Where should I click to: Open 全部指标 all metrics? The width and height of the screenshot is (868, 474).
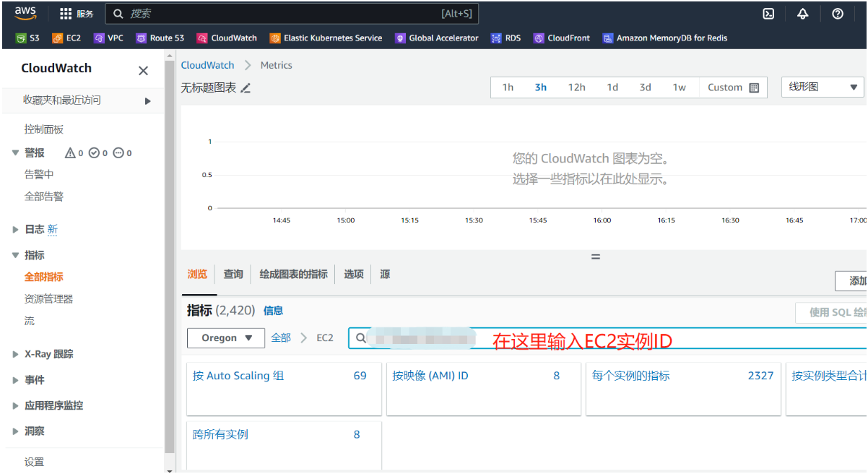click(x=44, y=277)
